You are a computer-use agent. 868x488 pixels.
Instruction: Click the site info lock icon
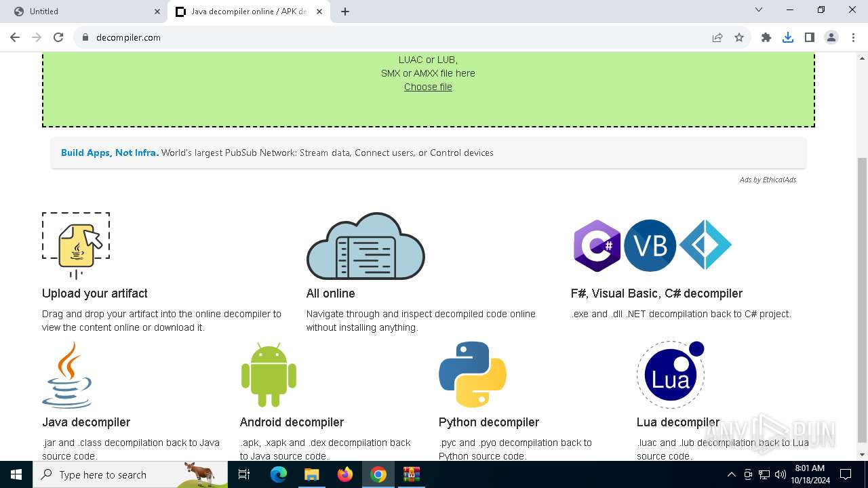(x=85, y=37)
